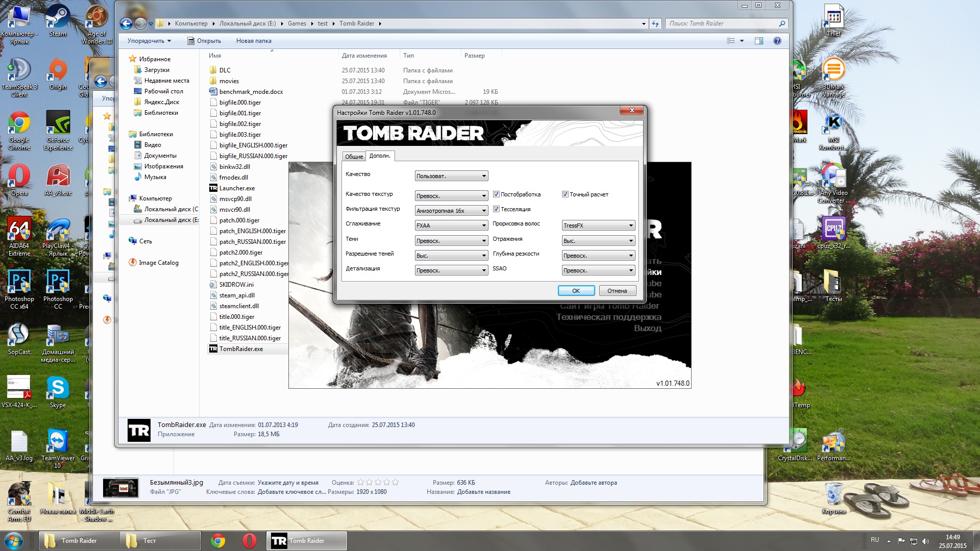The image size is (980, 551).
Task: Click the Explorer back navigation arrow
Action: [x=126, y=23]
